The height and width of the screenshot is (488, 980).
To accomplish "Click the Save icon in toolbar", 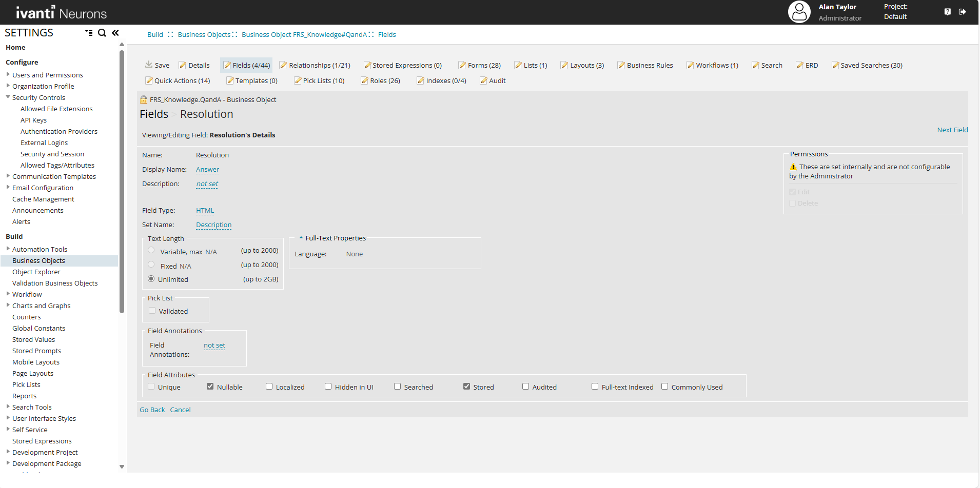I will point(149,65).
